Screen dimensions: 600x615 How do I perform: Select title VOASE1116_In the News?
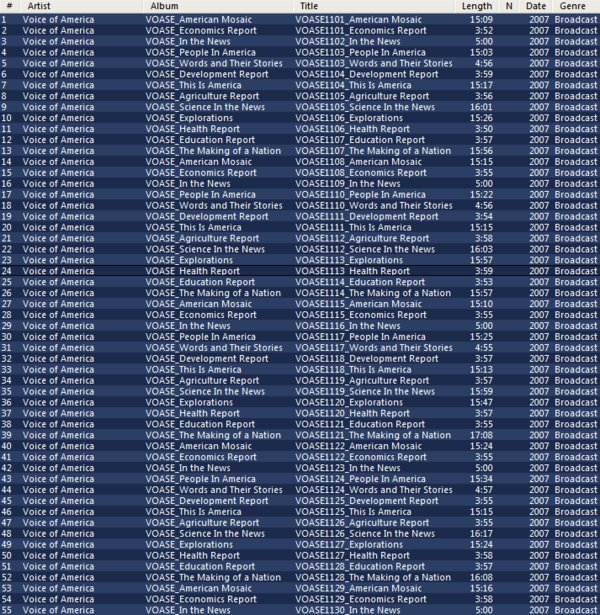[x=348, y=326]
